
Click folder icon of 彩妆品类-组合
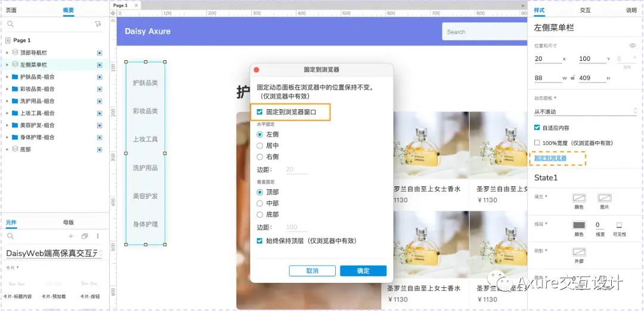coord(15,89)
